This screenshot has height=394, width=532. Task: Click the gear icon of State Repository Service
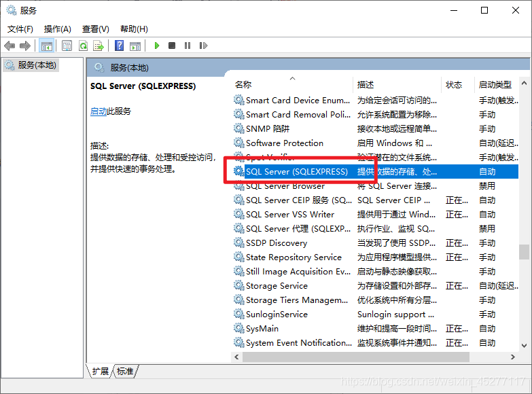pos(239,257)
